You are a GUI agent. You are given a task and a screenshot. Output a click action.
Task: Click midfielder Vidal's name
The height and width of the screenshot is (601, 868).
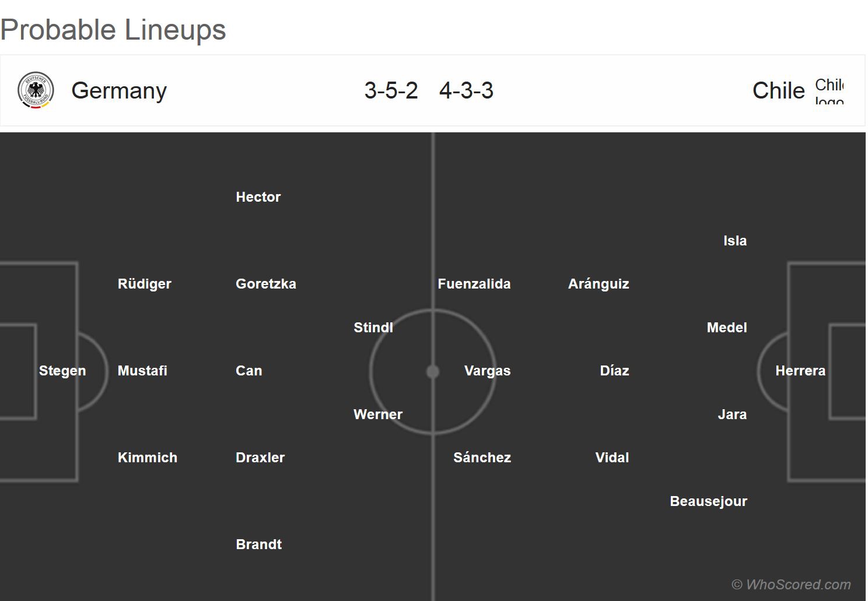[612, 458]
